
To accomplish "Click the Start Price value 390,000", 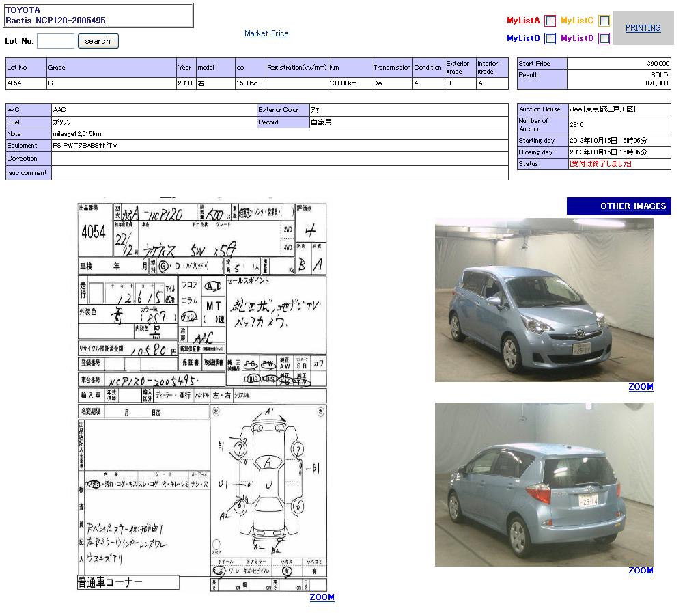I will point(658,64).
